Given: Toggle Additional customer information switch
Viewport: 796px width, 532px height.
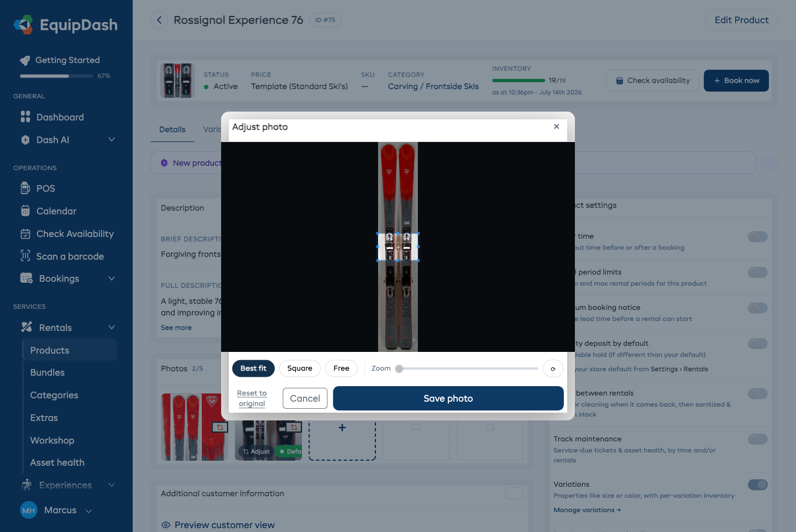Looking at the screenshot, I should (x=514, y=493).
